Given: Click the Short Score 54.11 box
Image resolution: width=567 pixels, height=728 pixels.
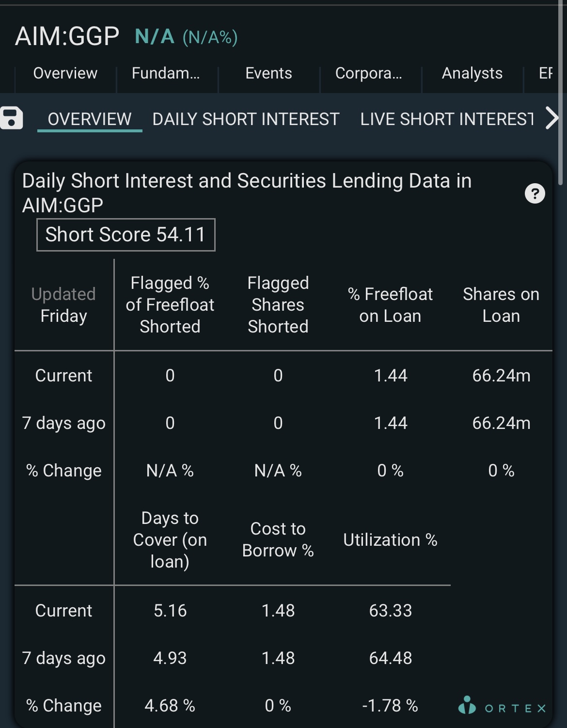Looking at the screenshot, I should (x=126, y=235).
